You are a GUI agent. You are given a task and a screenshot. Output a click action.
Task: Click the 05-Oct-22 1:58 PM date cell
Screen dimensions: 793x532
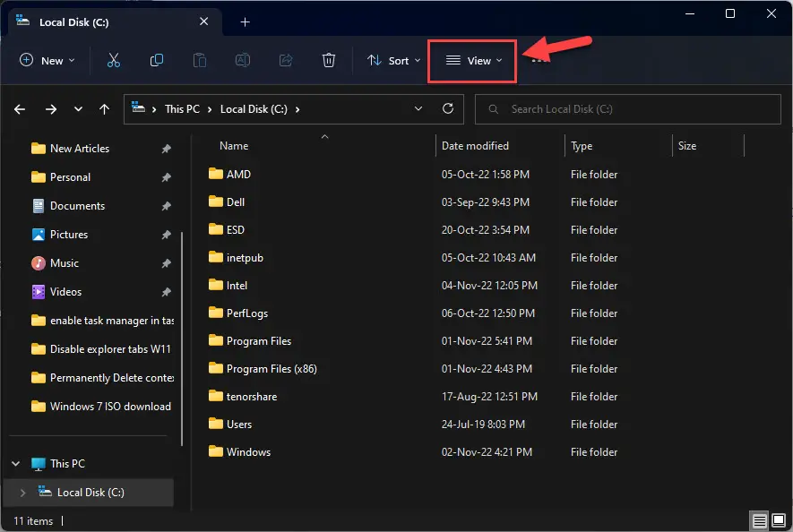pyautogui.click(x=486, y=174)
